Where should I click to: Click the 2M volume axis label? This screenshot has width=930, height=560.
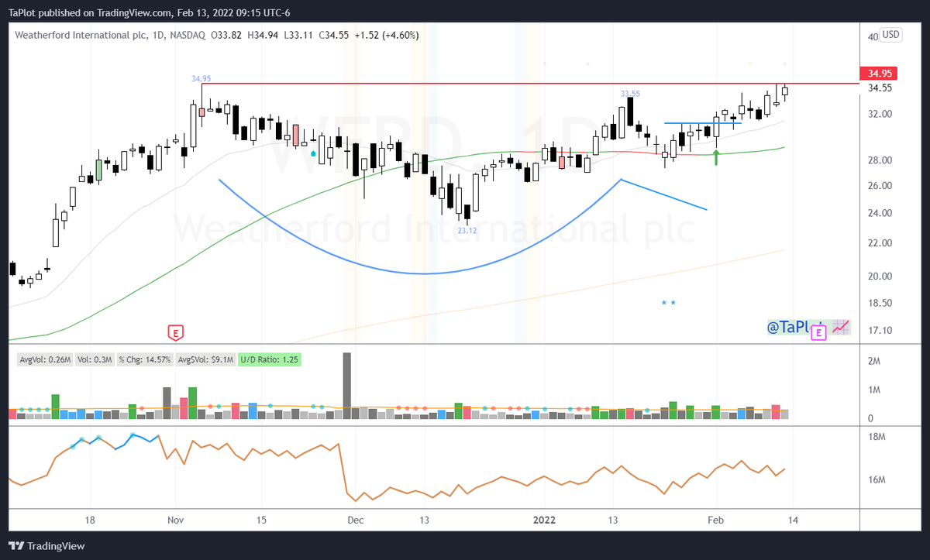[873, 362]
